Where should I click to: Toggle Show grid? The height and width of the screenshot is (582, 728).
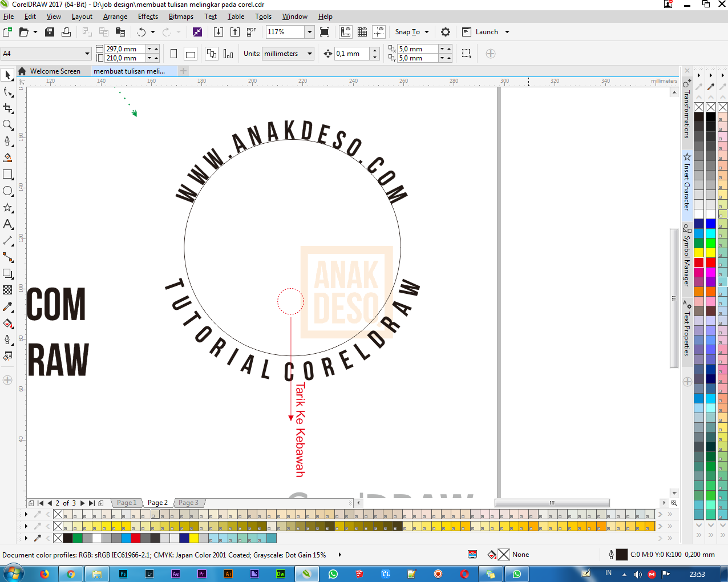[362, 32]
